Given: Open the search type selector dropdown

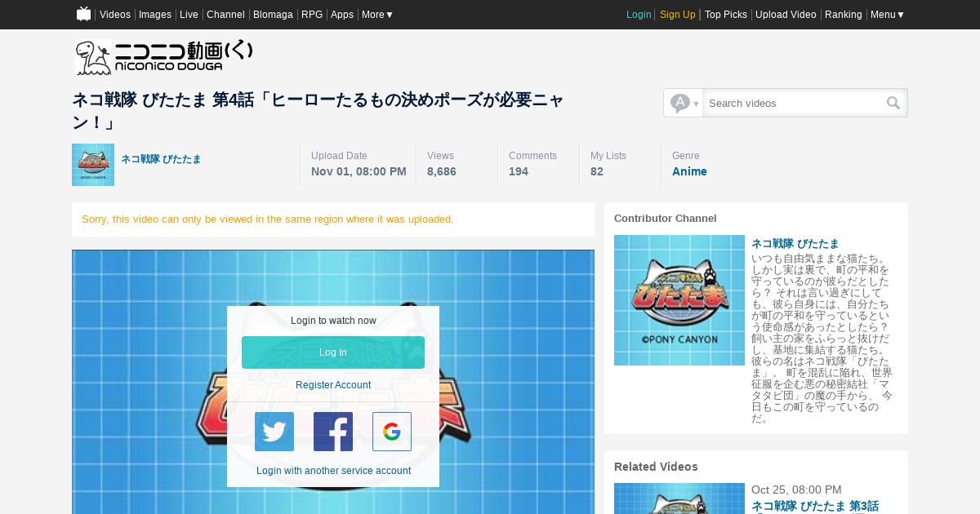Looking at the screenshot, I should pyautogui.click(x=684, y=103).
